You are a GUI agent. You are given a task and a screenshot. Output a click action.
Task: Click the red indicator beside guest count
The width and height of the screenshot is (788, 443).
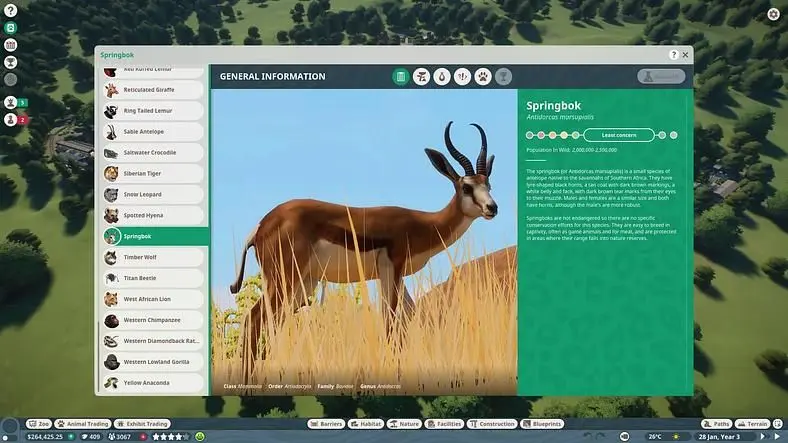pyautogui.click(x=144, y=437)
